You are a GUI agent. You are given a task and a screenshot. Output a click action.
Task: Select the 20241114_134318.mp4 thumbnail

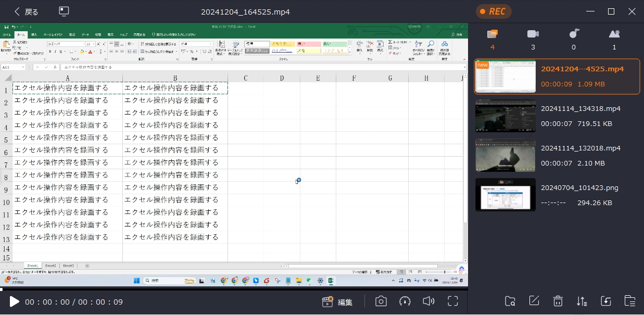tap(505, 116)
